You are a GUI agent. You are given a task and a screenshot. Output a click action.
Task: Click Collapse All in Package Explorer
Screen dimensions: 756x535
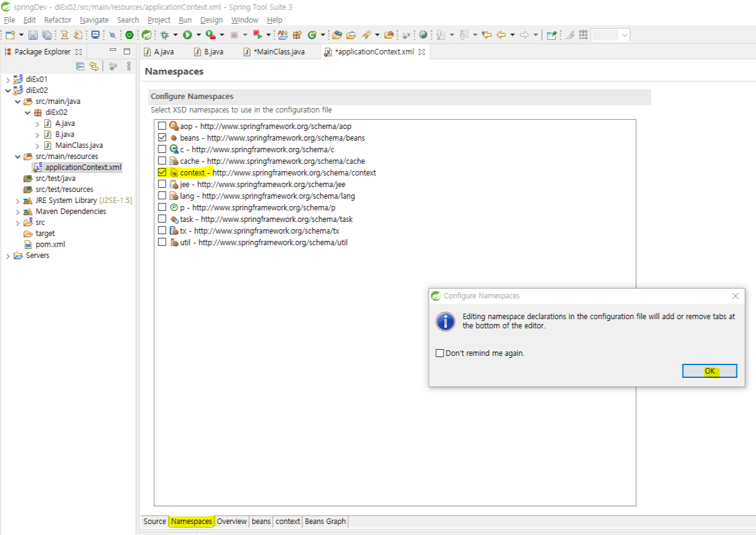pos(80,66)
